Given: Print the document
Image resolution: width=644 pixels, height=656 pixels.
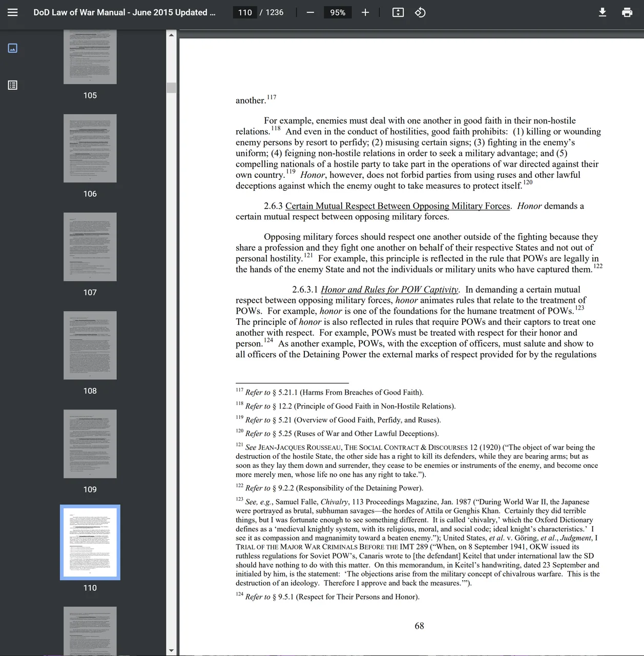Looking at the screenshot, I should [627, 12].
